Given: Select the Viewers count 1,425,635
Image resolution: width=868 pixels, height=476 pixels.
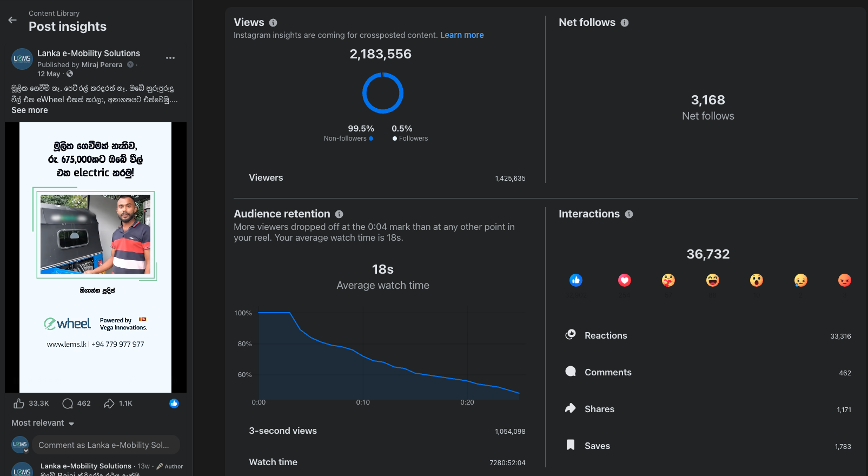Looking at the screenshot, I should [510, 178].
